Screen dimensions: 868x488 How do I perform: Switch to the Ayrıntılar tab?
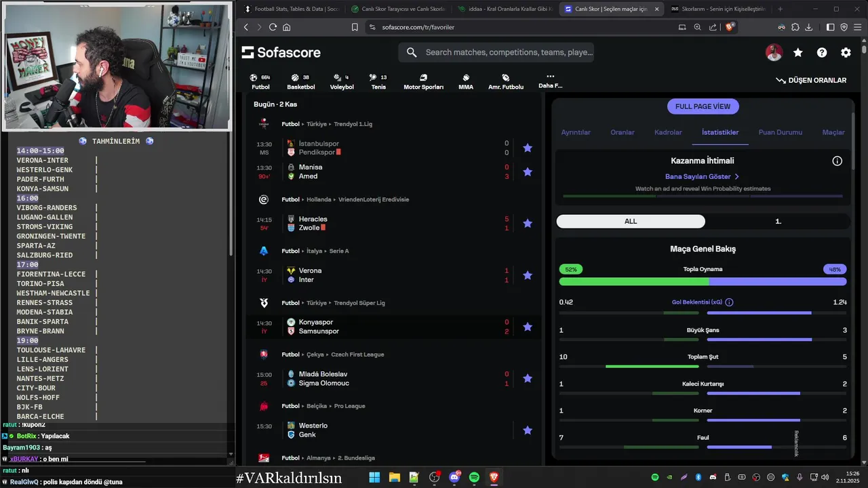point(576,132)
